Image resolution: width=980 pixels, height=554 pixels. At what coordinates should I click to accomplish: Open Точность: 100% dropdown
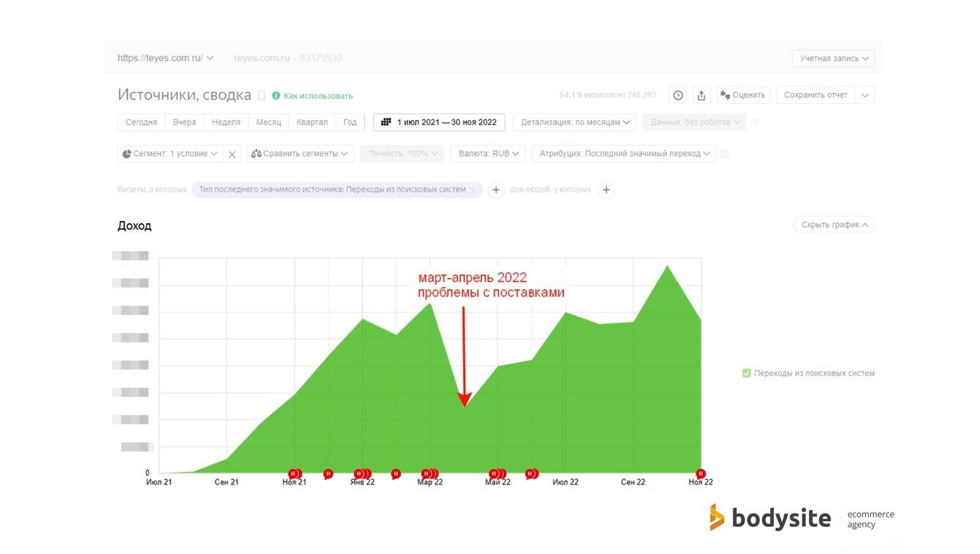[402, 154]
